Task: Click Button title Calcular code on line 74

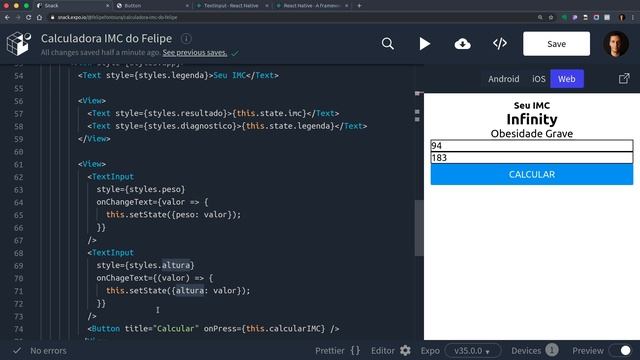Action: 213,329
